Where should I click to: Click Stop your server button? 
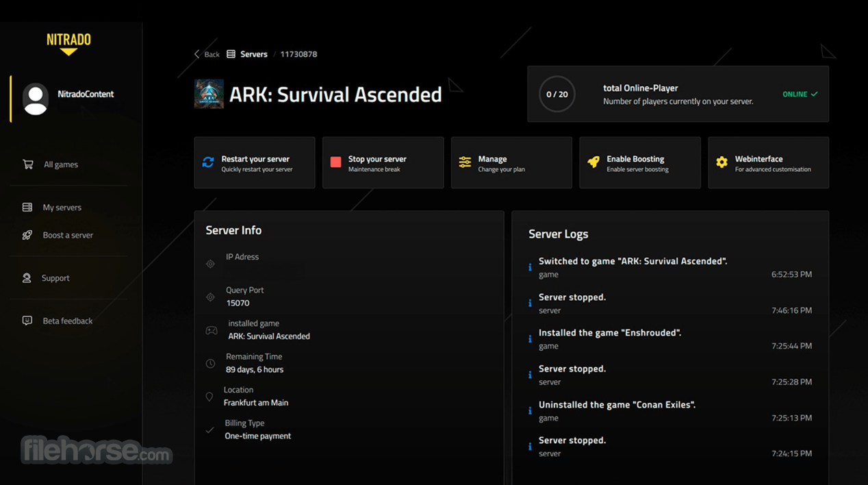pos(383,162)
